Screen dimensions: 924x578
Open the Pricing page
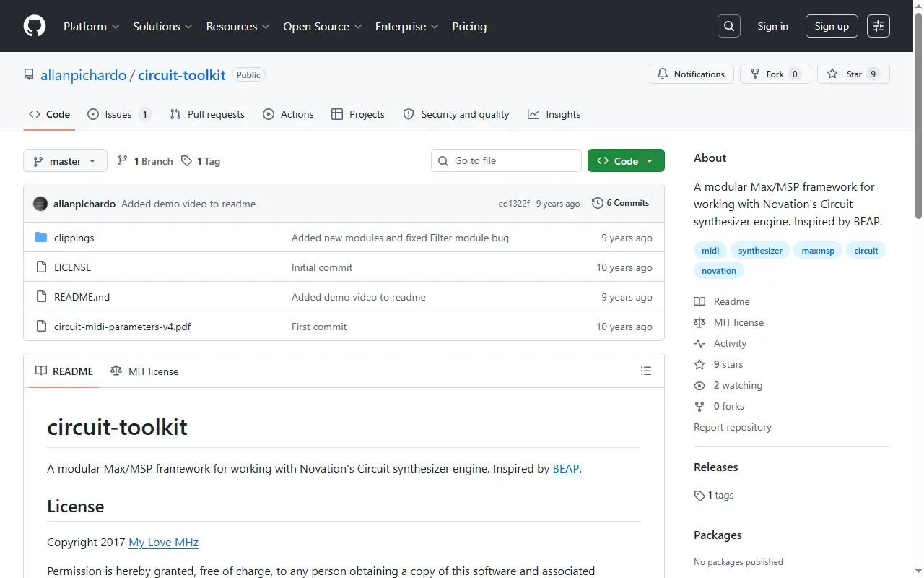pos(469,26)
